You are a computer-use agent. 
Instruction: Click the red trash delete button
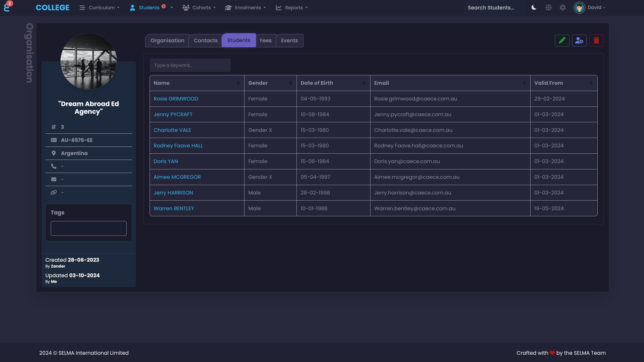(596, 40)
